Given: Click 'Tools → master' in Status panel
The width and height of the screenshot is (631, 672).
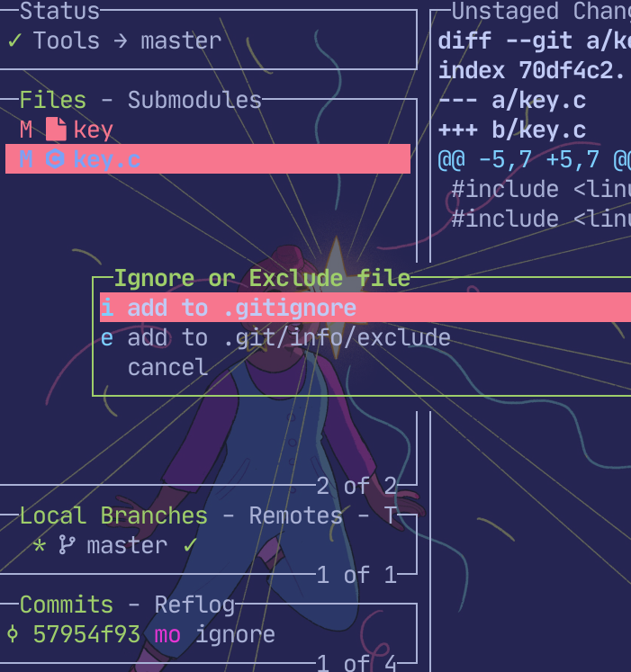Looking at the screenshot, I should 128,40.
